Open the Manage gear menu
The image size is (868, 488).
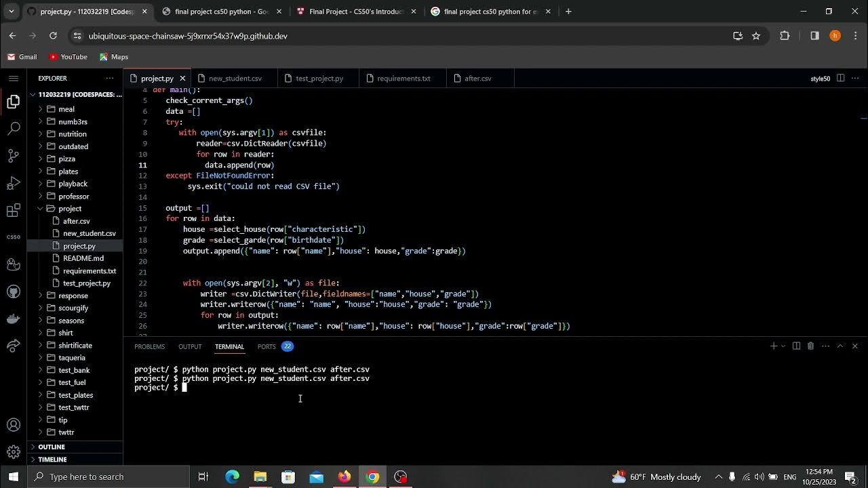click(13, 452)
